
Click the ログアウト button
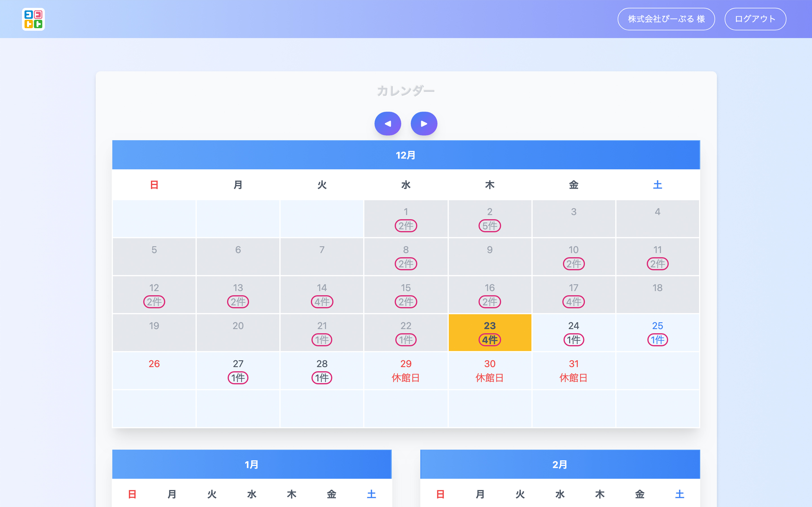tap(755, 19)
